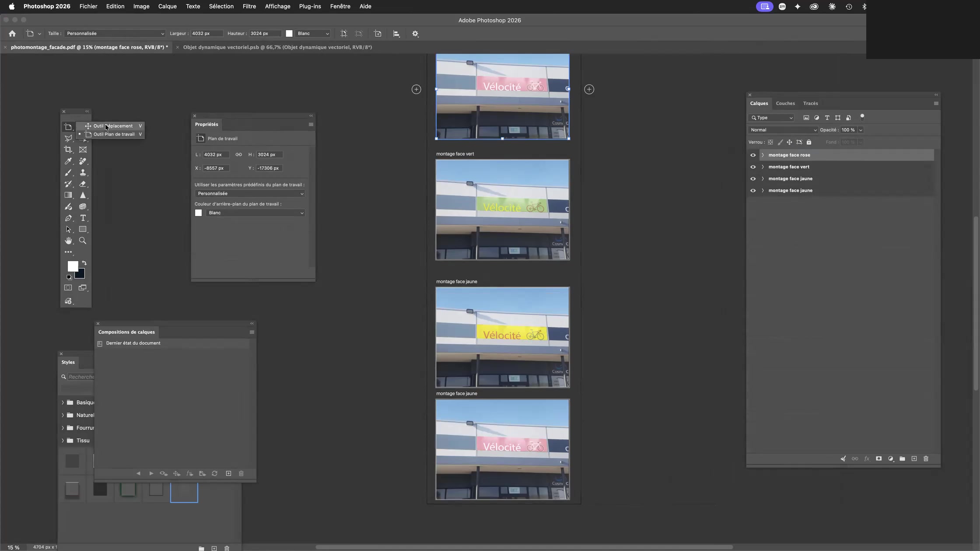Open the gear settings in options bar
980x551 pixels.
click(416, 34)
